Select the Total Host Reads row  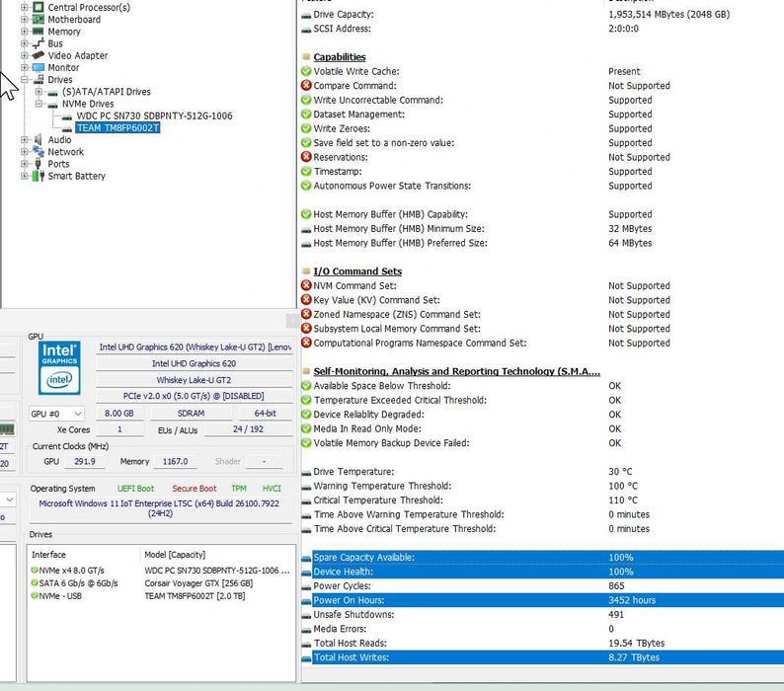pos(542,643)
